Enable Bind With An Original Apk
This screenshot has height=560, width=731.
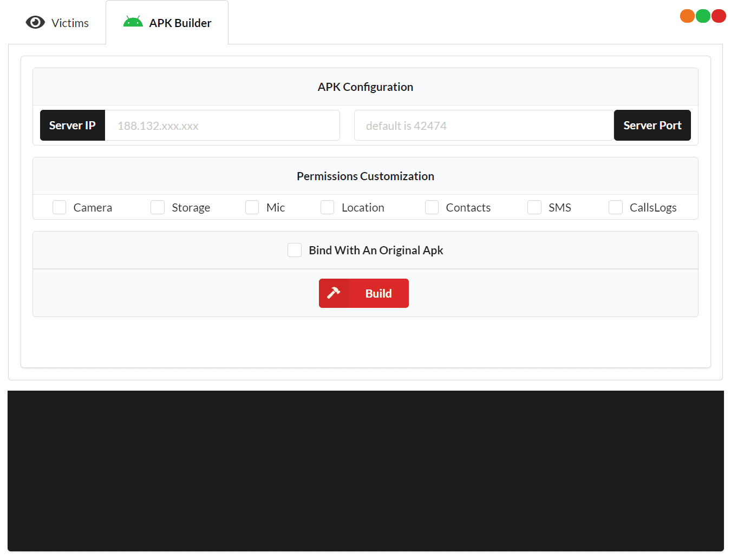295,250
